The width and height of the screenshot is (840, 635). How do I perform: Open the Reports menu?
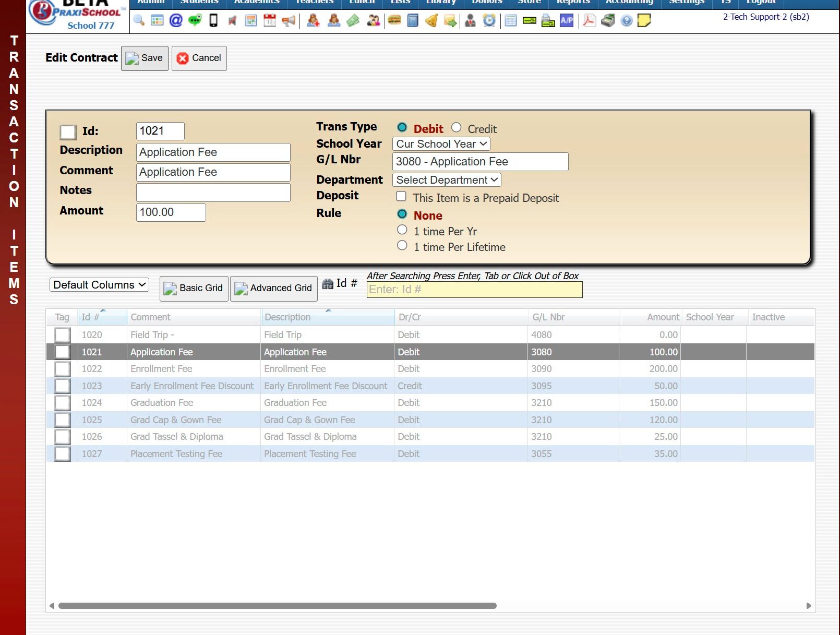[x=573, y=3]
